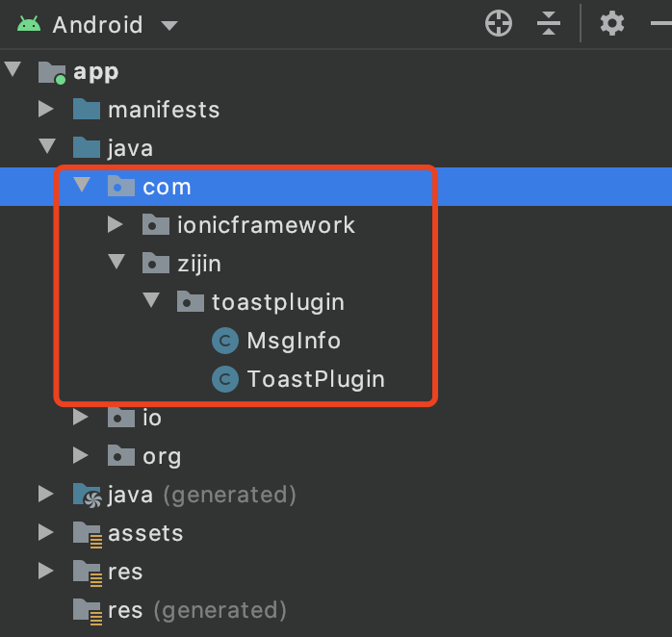Click the Collapse All toolbar icon
The image size is (672, 637).
[549, 24]
